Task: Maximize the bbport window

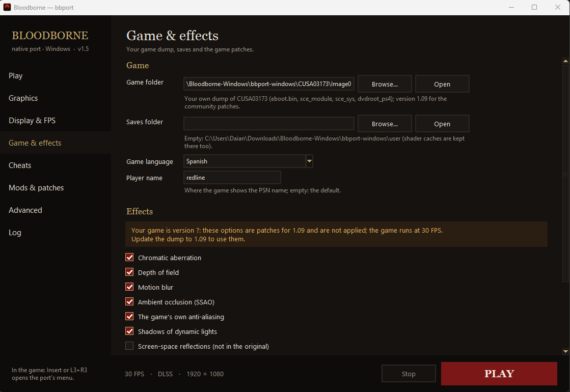Action: pyautogui.click(x=534, y=7)
